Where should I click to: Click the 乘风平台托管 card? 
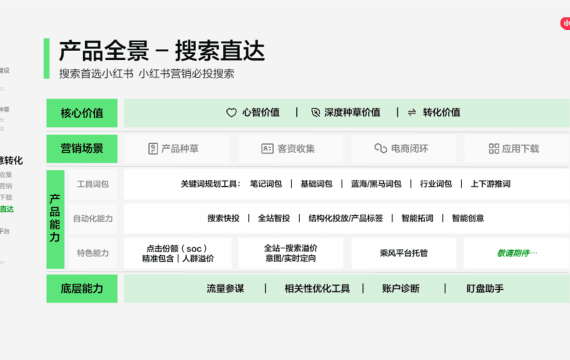404,253
